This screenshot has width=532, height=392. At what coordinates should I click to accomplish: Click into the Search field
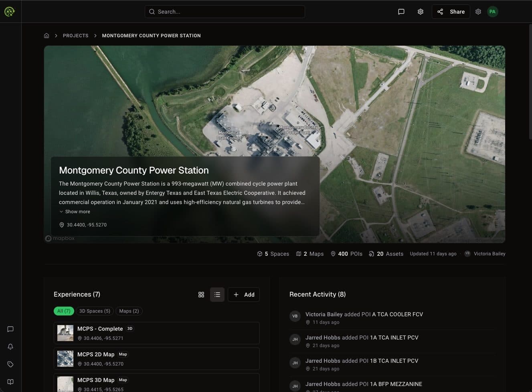[x=225, y=12]
